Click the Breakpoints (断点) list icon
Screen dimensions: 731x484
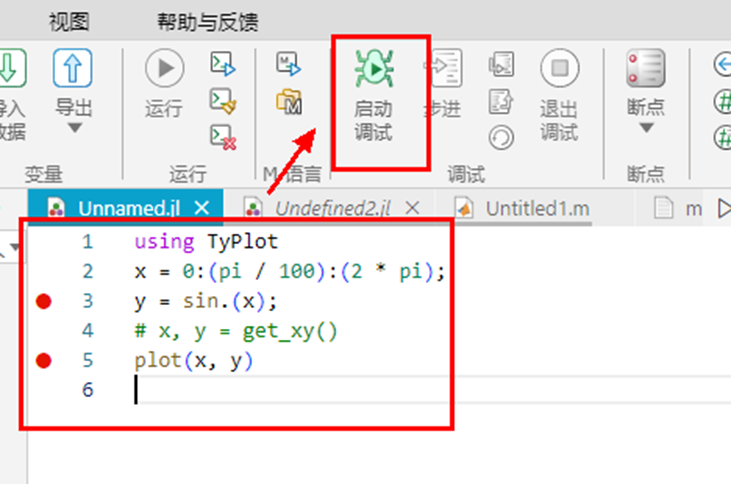click(x=645, y=68)
